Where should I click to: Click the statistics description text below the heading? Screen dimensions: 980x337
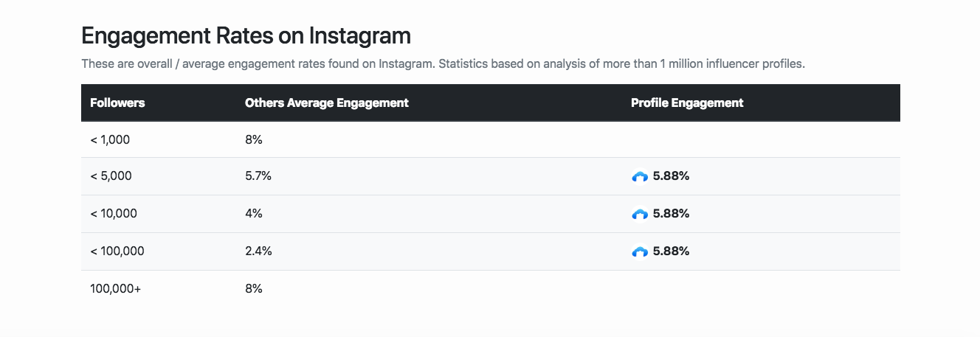click(x=443, y=64)
